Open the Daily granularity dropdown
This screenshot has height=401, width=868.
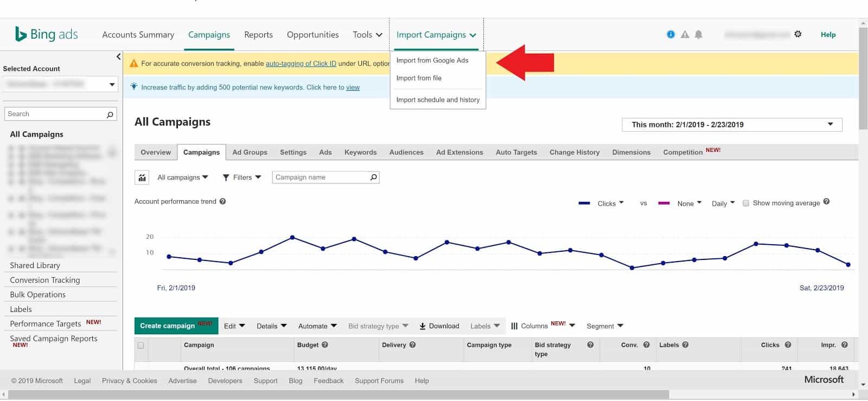tap(723, 203)
